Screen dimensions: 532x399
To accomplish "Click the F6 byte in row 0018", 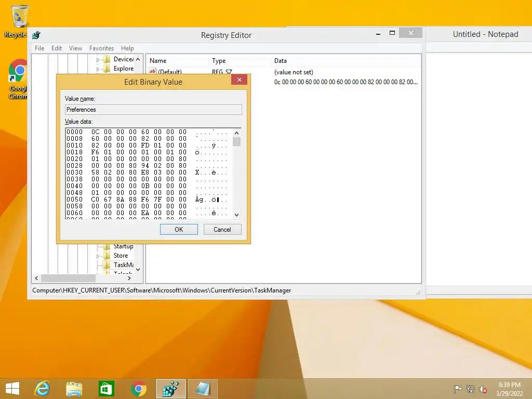I will click(96, 152).
